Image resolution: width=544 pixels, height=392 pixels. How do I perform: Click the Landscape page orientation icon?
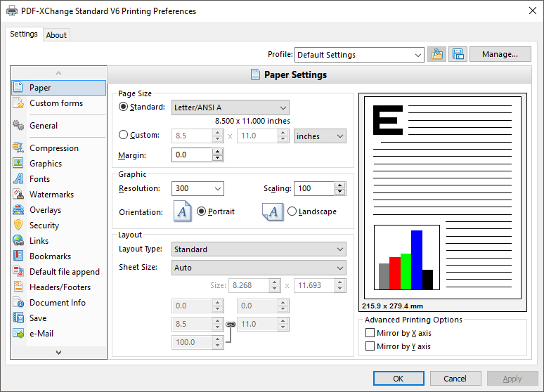[x=273, y=212]
